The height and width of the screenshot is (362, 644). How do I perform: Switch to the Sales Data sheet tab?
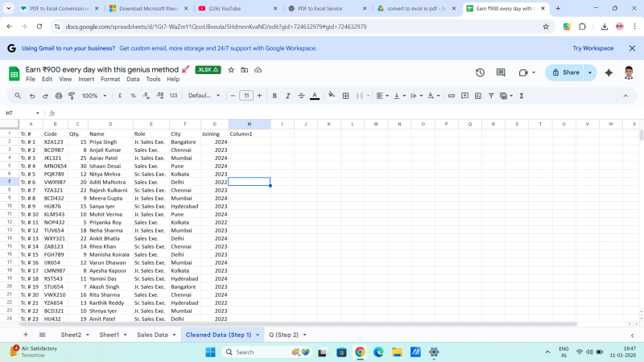click(x=151, y=335)
